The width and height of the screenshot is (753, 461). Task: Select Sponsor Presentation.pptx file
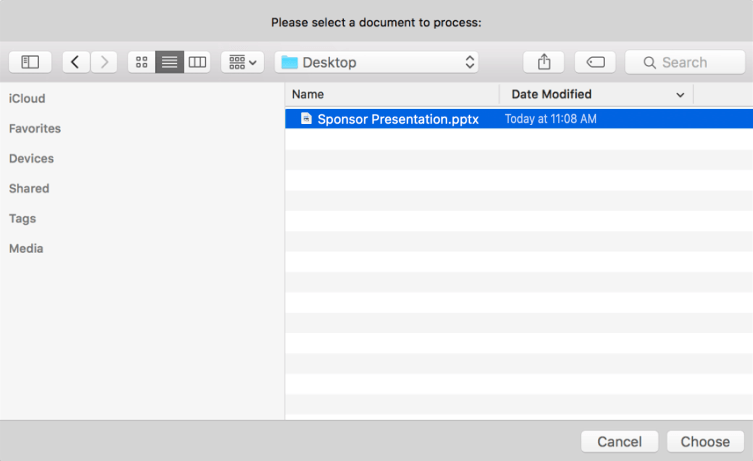click(x=397, y=119)
